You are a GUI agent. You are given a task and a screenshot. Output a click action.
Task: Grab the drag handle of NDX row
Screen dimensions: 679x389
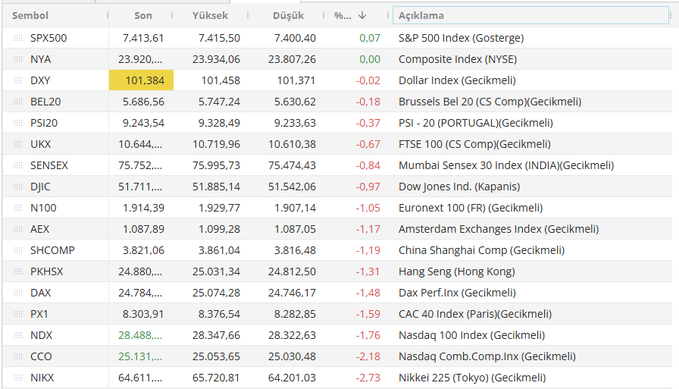[x=18, y=335]
